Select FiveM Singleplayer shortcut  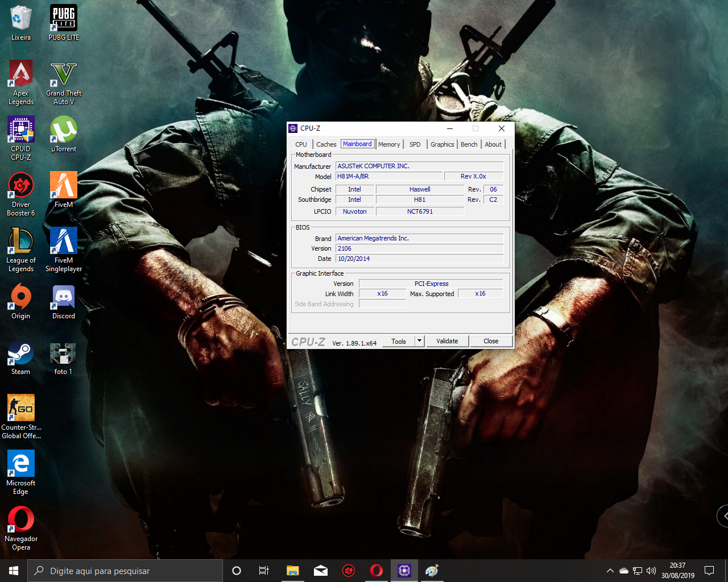[64, 250]
